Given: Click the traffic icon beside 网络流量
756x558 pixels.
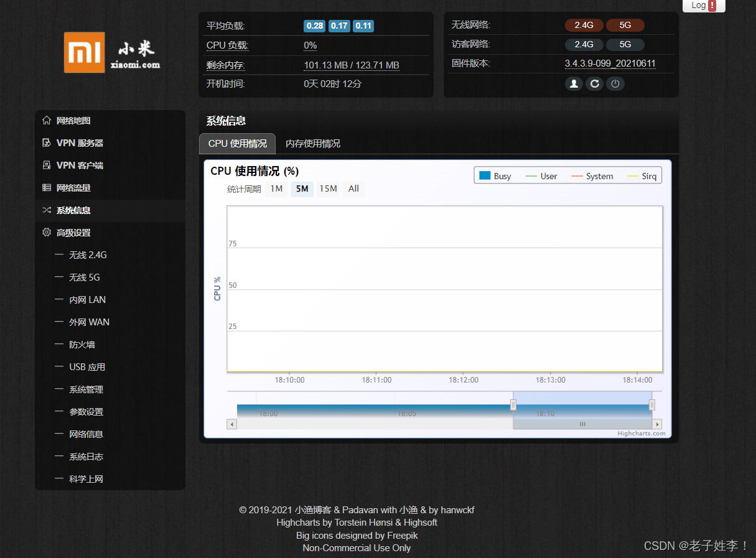Looking at the screenshot, I should (x=47, y=187).
